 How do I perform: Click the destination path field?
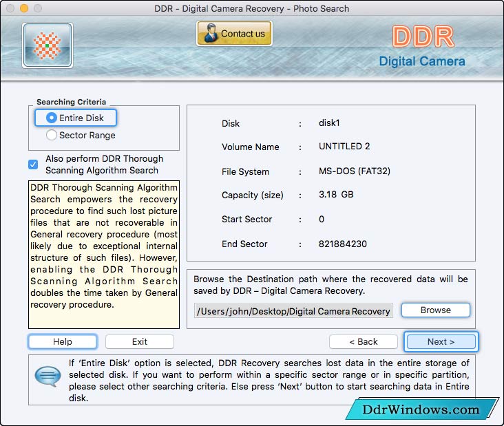pos(293,310)
